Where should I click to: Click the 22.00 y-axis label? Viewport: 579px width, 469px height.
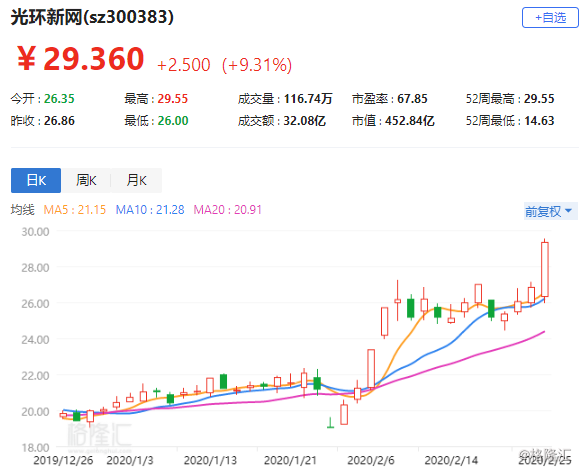click(x=35, y=376)
